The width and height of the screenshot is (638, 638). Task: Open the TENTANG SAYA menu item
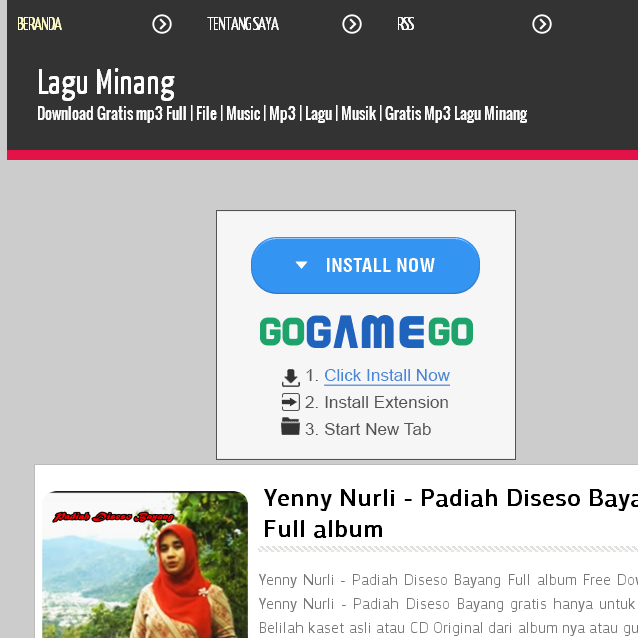click(243, 24)
